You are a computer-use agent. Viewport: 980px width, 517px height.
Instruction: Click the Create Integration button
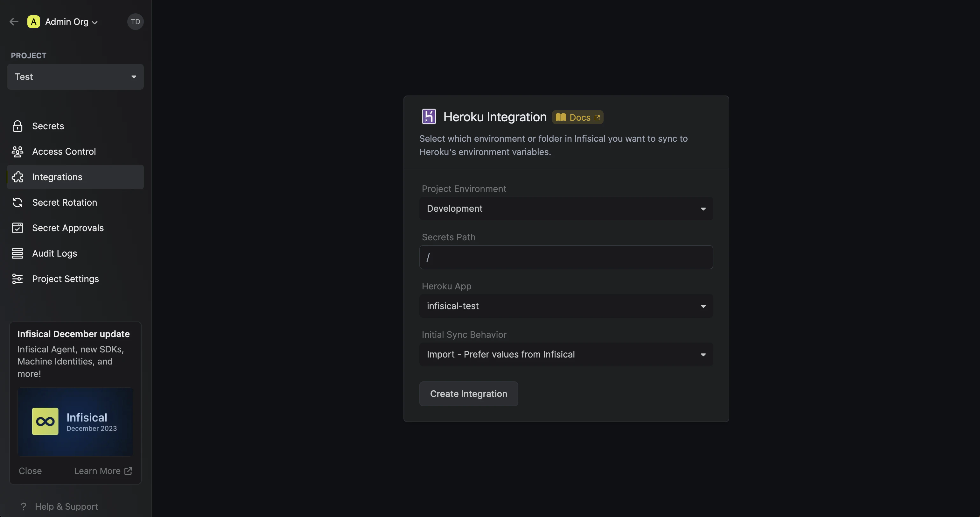point(469,394)
